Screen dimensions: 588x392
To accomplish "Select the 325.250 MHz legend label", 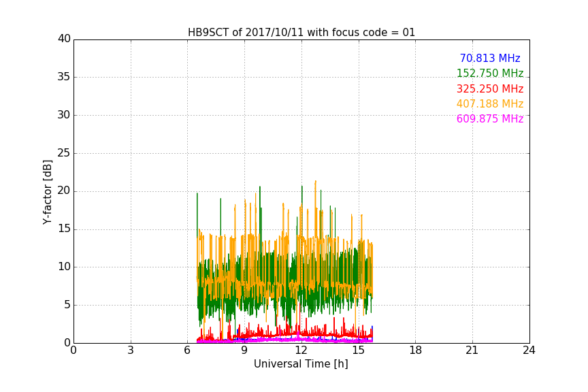I will tap(490, 88).
